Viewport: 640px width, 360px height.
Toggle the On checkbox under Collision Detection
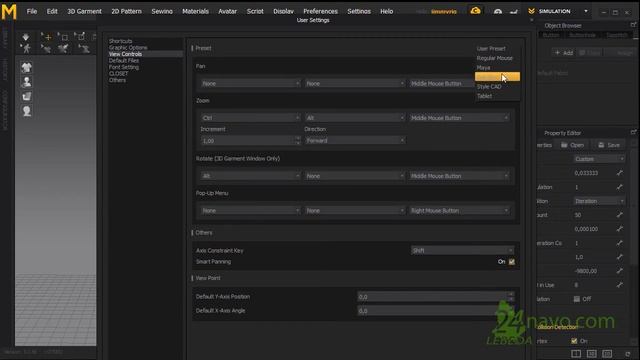pyautogui.click(x=574, y=341)
